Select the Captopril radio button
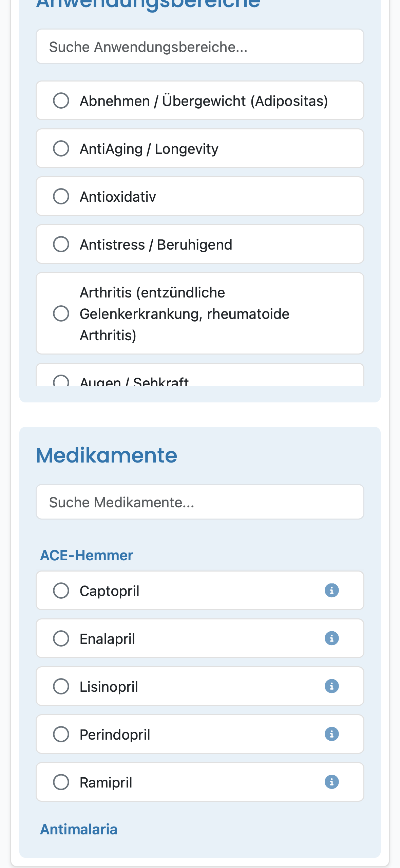This screenshot has height=868, width=400. [61, 590]
